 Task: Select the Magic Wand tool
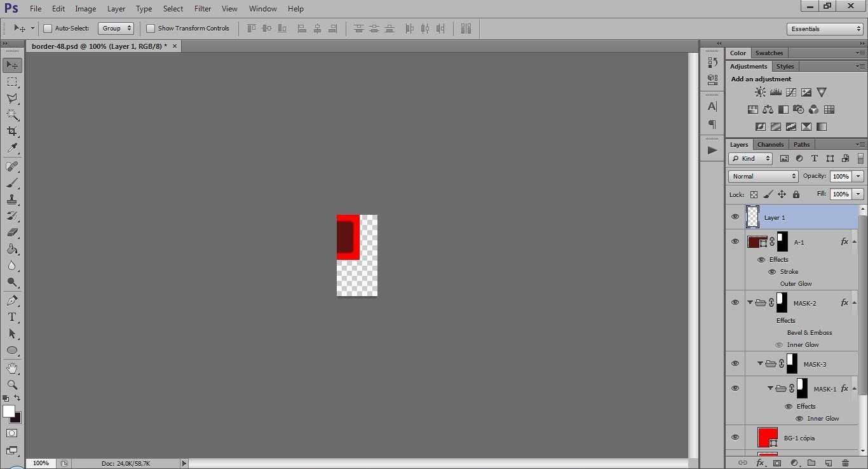[12, 115]
